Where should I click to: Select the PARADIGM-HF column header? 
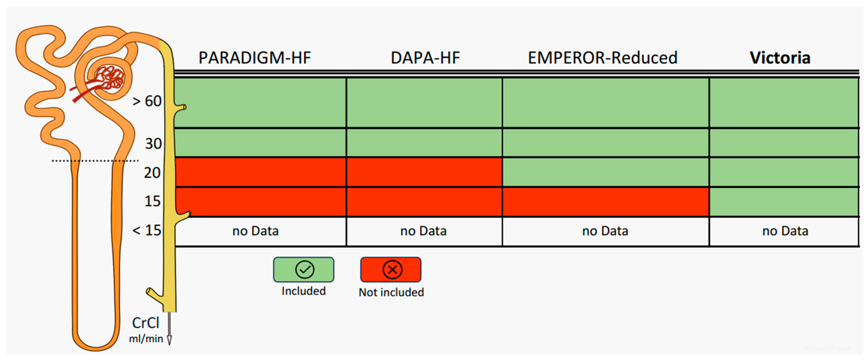(x=255, y=58)
